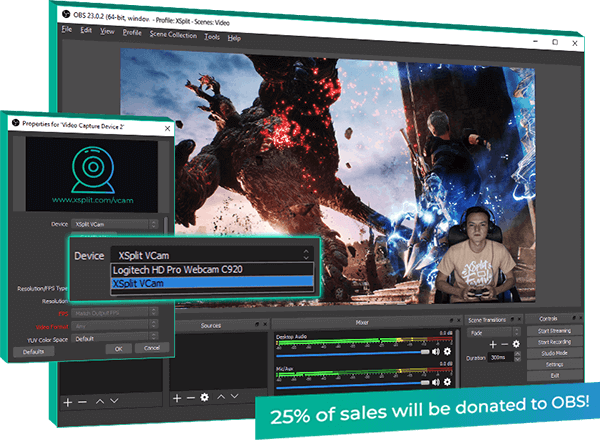
Task: Minimize the OBS window
Action: (x=536, y=41)
